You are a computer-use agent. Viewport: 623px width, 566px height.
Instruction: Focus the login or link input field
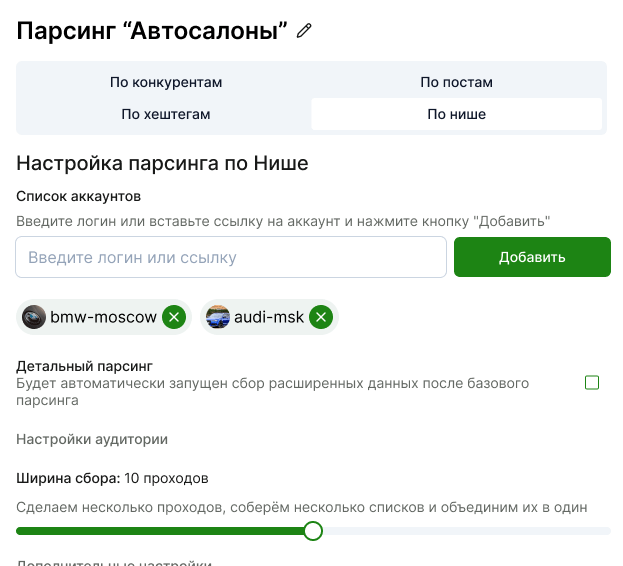(231, 257)
